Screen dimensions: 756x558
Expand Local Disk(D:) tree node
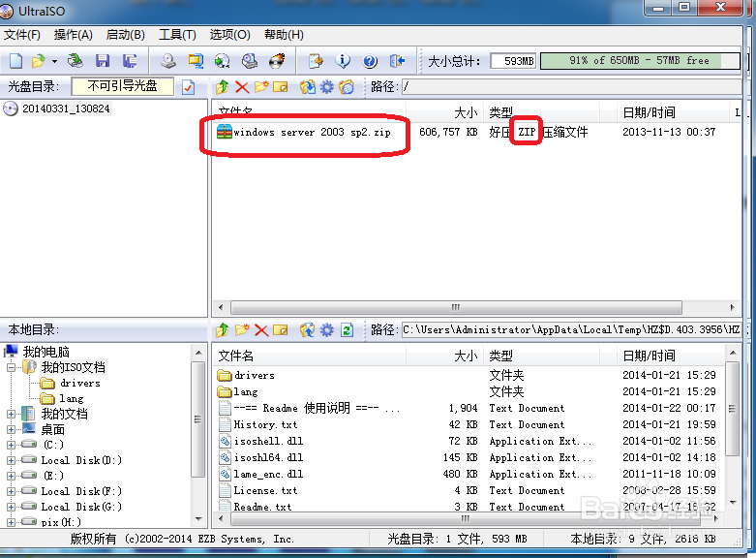point(11,460)
